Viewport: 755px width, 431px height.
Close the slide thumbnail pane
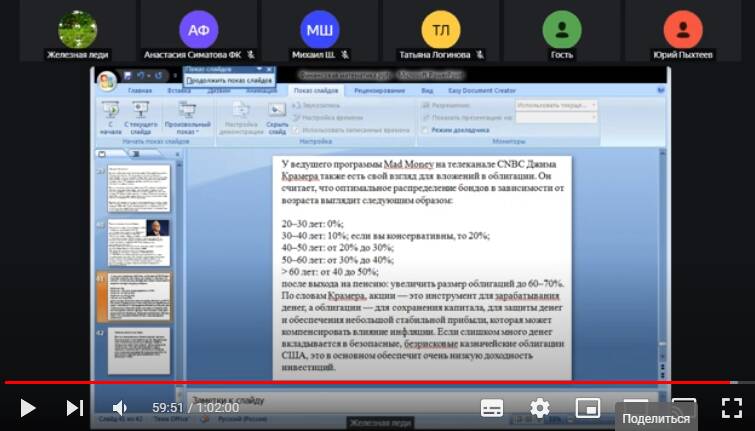pos(177,155)
